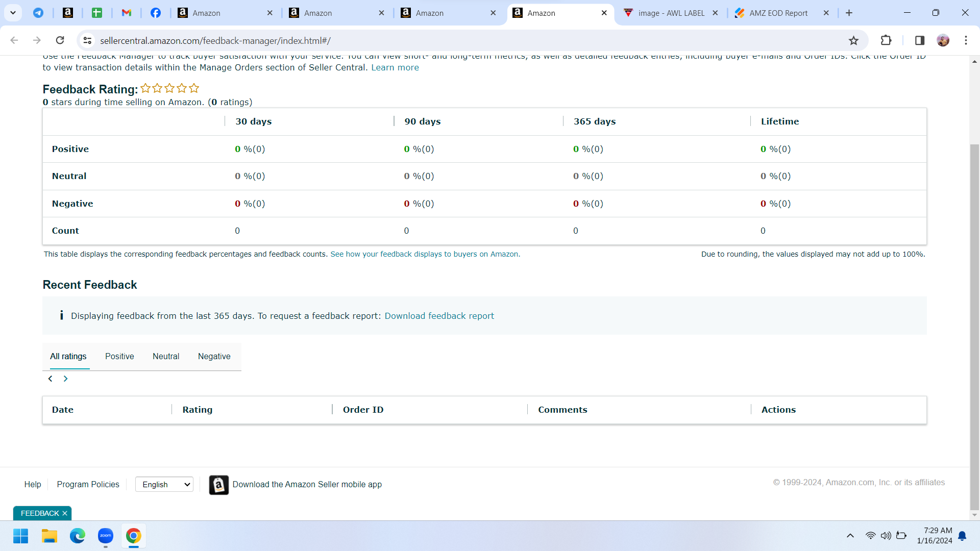
Task: Open the Windows Start menu
Action: pyautogui.click(x=21, y=536)
